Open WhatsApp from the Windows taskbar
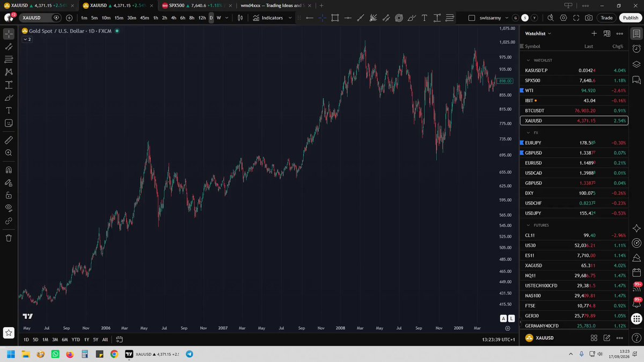Image resolution: width=644 pixels, height=362 pixels. 55,354
